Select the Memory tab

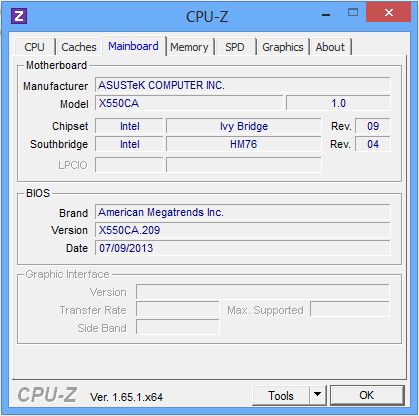tap(189, 47)
